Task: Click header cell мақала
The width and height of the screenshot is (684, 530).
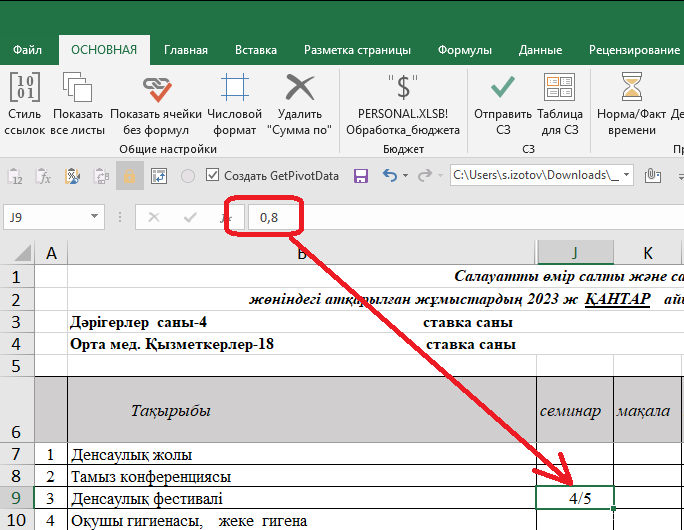Action: (x=648, y=410)
